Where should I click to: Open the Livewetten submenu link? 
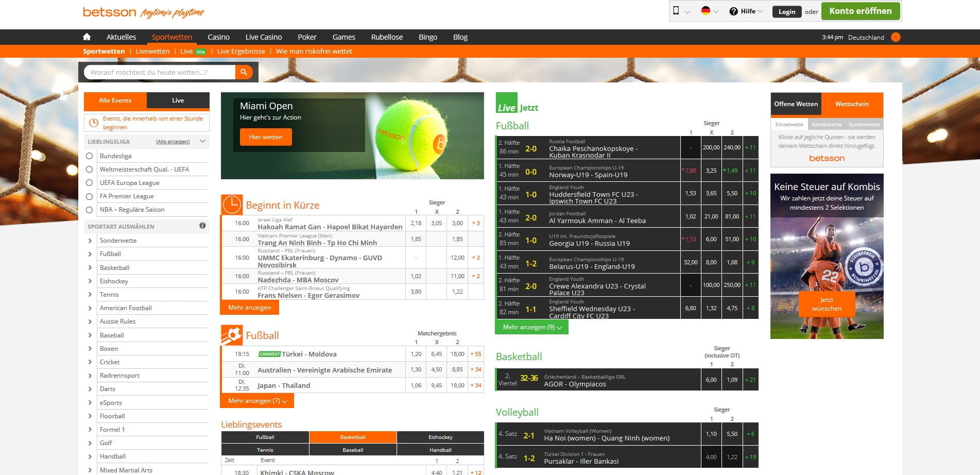point(152,52)
